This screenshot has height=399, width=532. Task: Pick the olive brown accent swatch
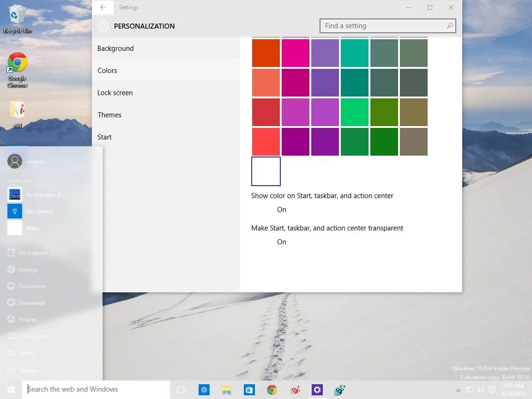pos(413,112)
